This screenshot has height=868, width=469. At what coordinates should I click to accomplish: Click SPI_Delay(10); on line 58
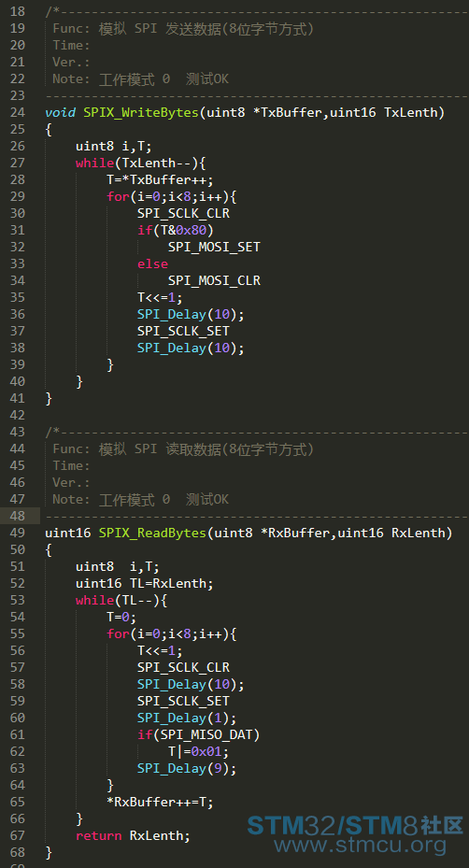191,684
